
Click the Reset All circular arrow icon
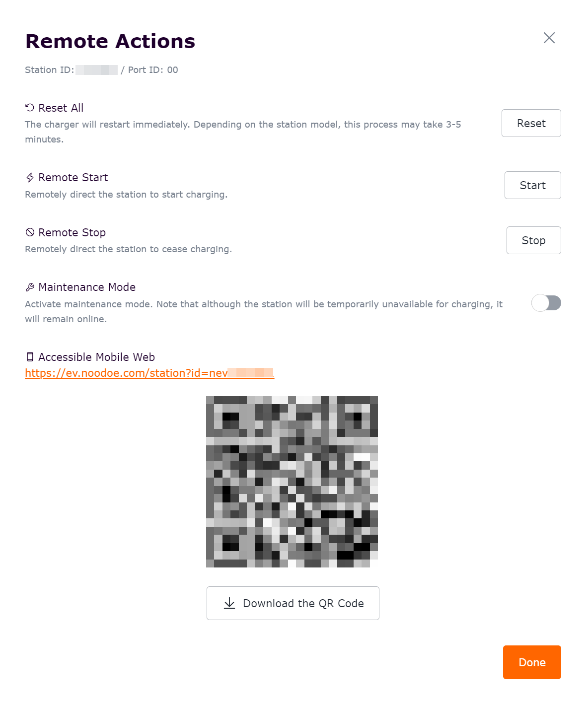click(30, 108)
